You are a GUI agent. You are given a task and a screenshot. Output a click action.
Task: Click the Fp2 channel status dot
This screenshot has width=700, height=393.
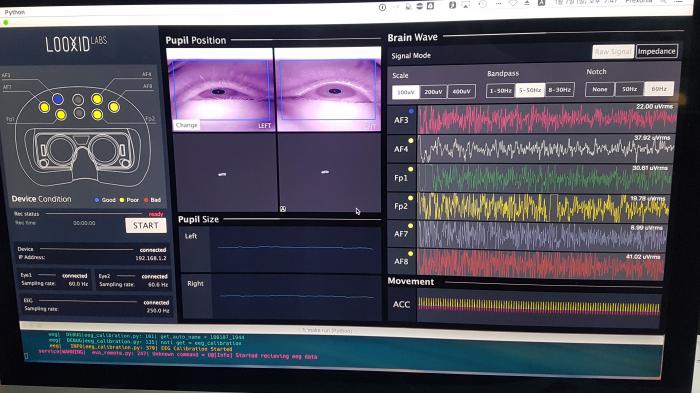[410, 198]
